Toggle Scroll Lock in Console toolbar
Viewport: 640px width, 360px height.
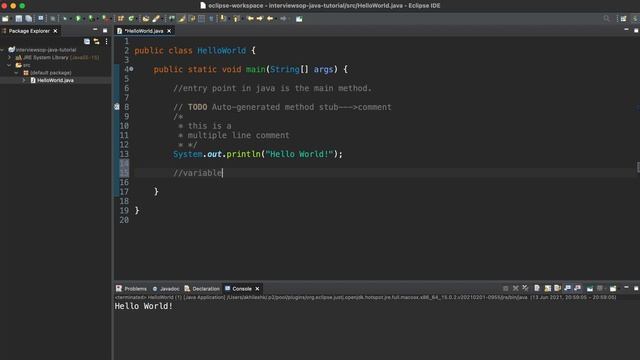[547, 288]
